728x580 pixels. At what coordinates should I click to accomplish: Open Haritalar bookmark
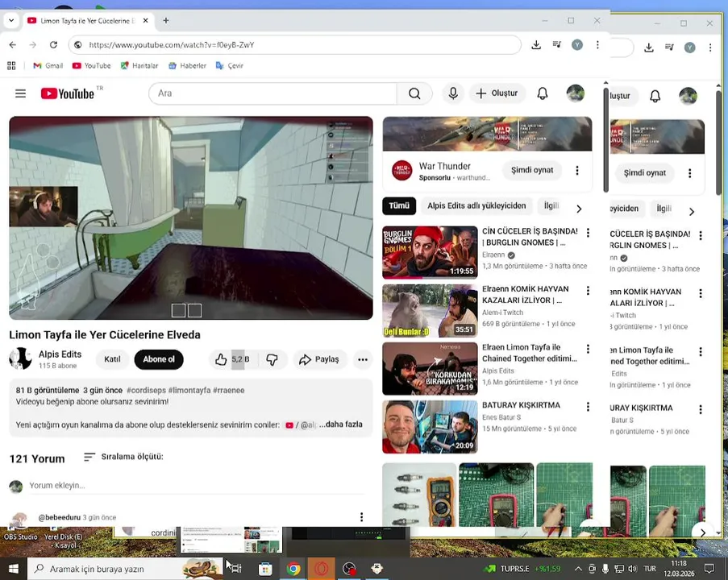139,65
